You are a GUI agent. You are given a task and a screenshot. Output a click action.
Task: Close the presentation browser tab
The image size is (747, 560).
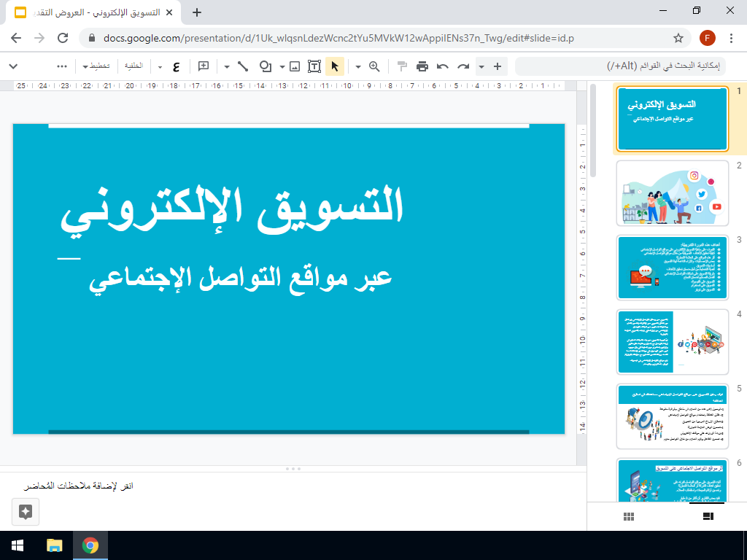point(169,13)
